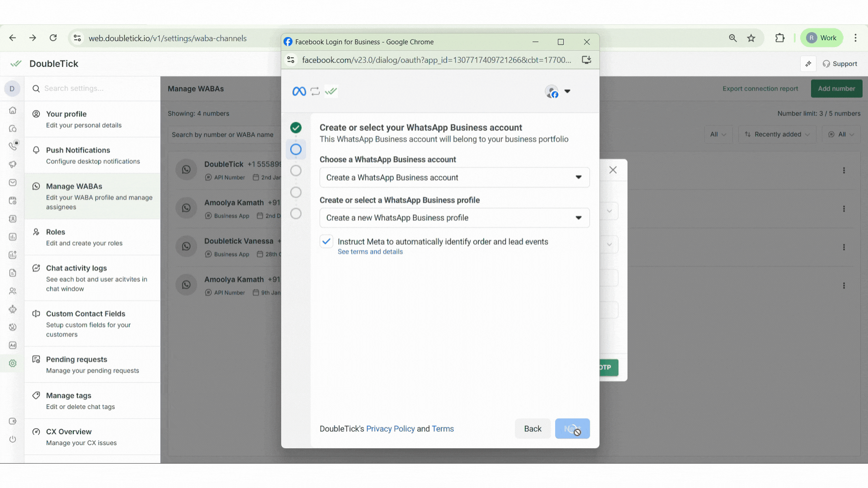Open the Choose a WhatsApp Business account dropdown
This screenshot has width=868, height=488.
click(x=454, y=178)
